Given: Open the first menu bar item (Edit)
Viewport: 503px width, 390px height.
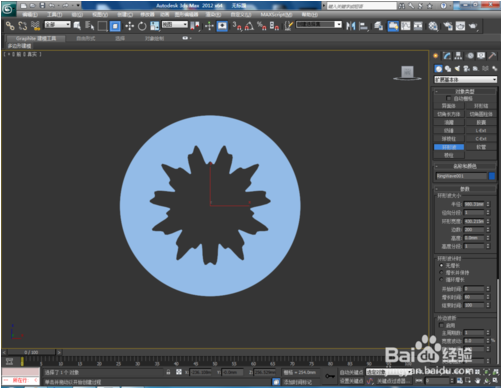Looking at the screenshot, I should tap(30, 15).
